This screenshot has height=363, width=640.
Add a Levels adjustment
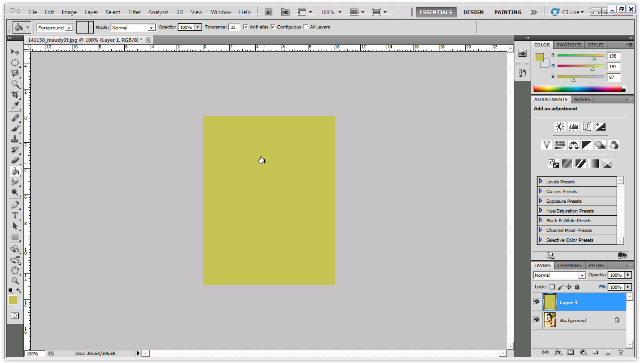tap(573, 127)
